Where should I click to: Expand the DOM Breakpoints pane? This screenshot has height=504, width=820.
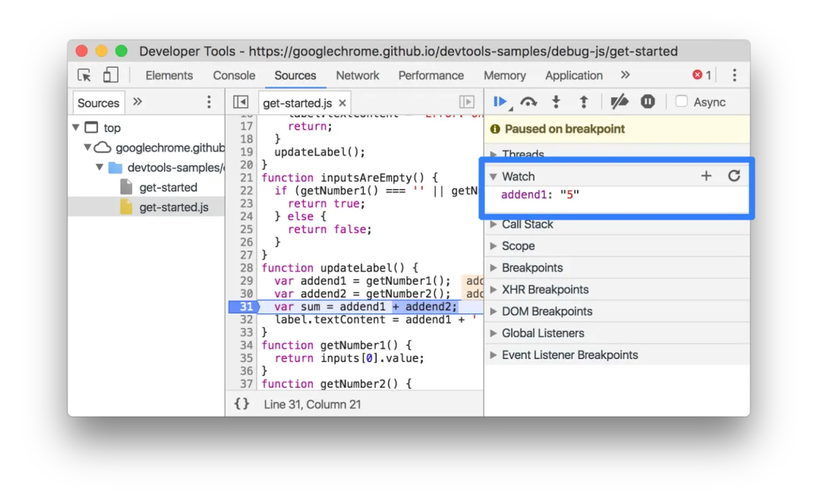(494, 312)
